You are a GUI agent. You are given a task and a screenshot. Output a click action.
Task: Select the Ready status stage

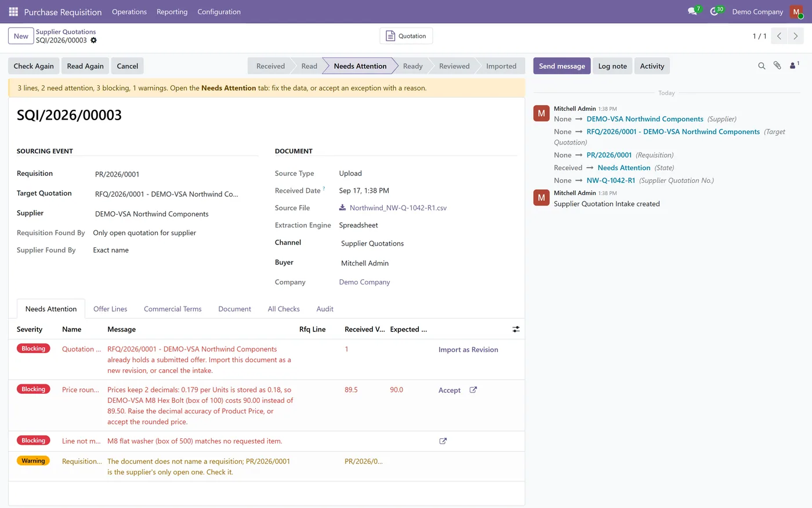[413, 66]
